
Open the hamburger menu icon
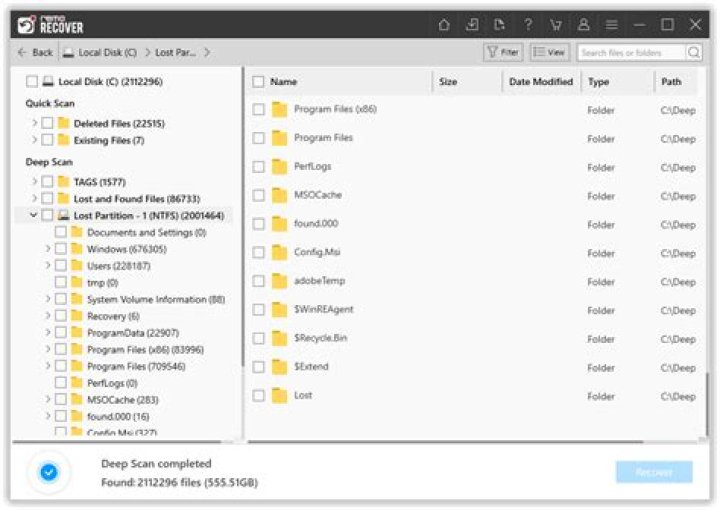(x=612, y=25)
